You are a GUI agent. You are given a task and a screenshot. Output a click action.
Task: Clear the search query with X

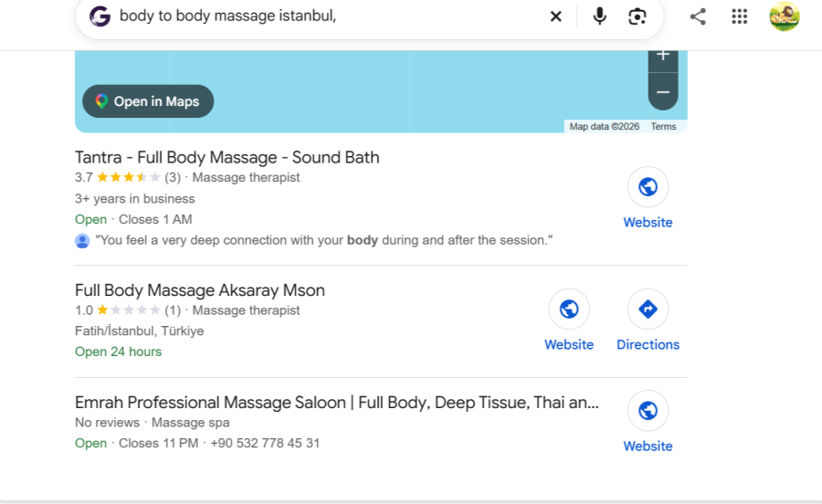[x=555, y=16]
